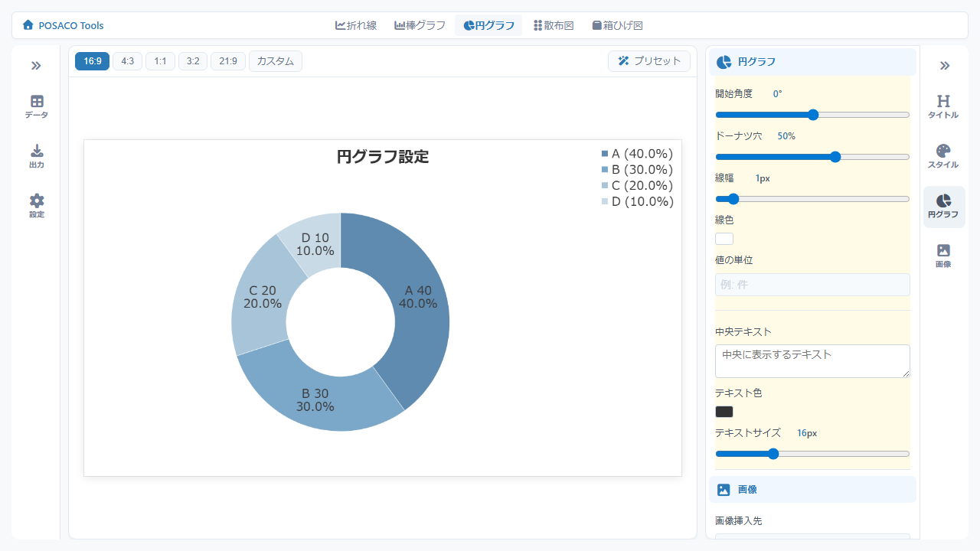The width and height of the screenshot is (980, 551).
Task: Expand the left sidebar with chevrons
Action: click(x=36, y=66)
